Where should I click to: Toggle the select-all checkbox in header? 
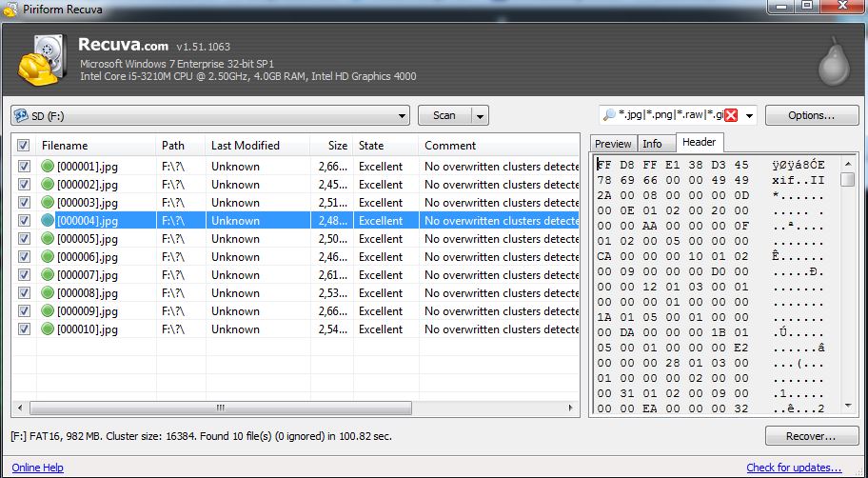(23, 146)
